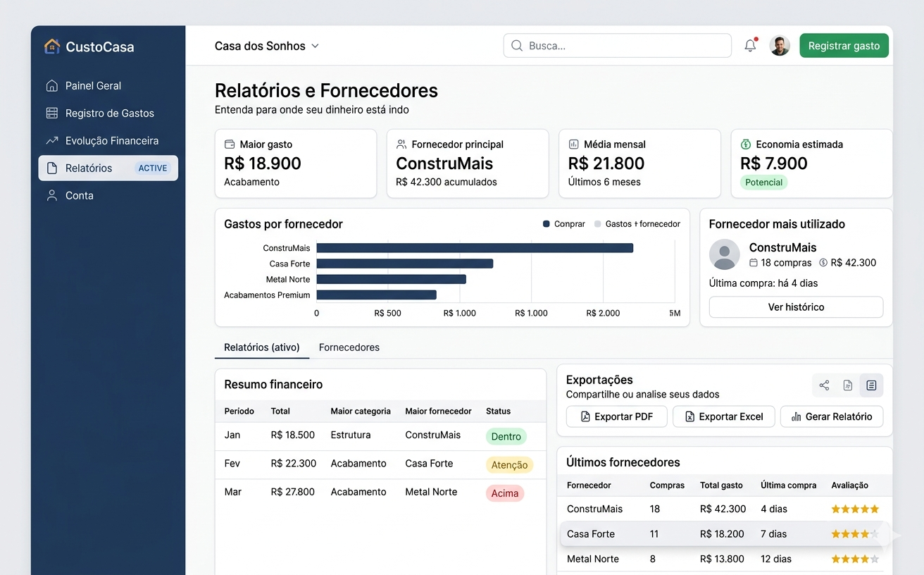Open the user profile avatar
Image resolution: width=924 pixels, height=575 pixels.
tap(780, 46)
